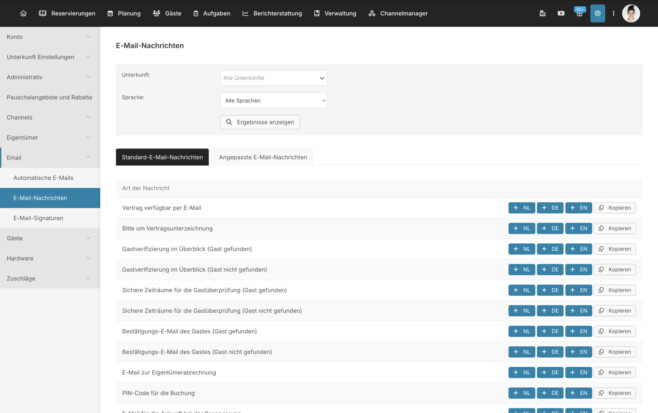Add DE for Sichere Zeiträume (Gast nicht gefunden)
The width and height of the screenshot is (658, 413).
tap(550, 311)
